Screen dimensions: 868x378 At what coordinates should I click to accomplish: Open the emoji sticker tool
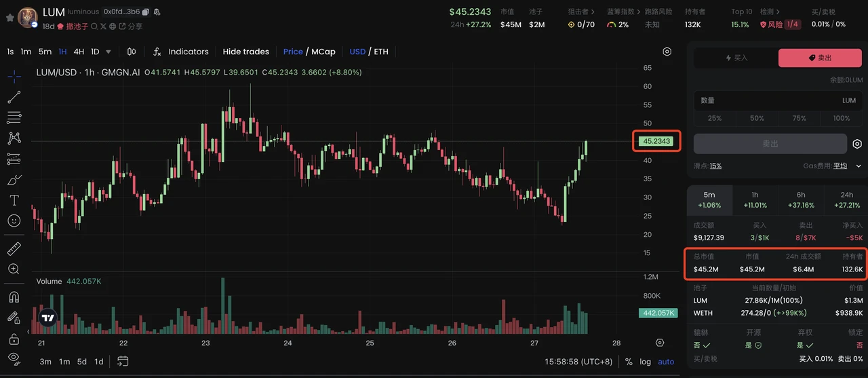(14, 221)
